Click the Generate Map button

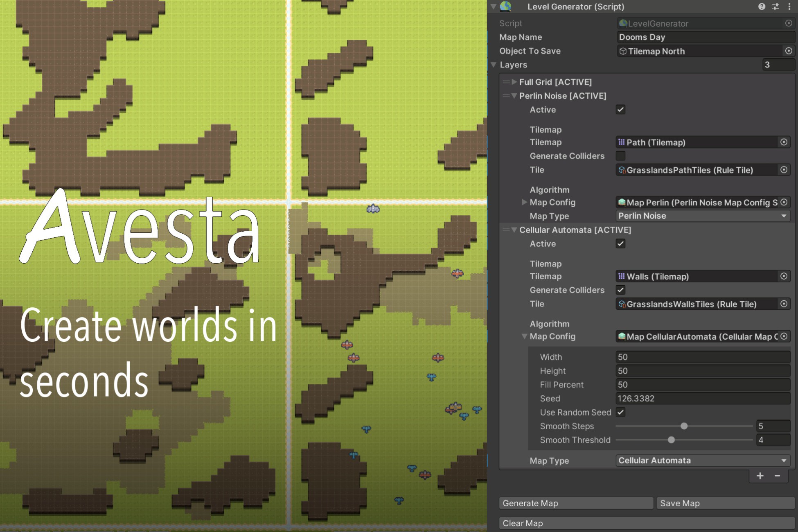(x=575, y=503)
